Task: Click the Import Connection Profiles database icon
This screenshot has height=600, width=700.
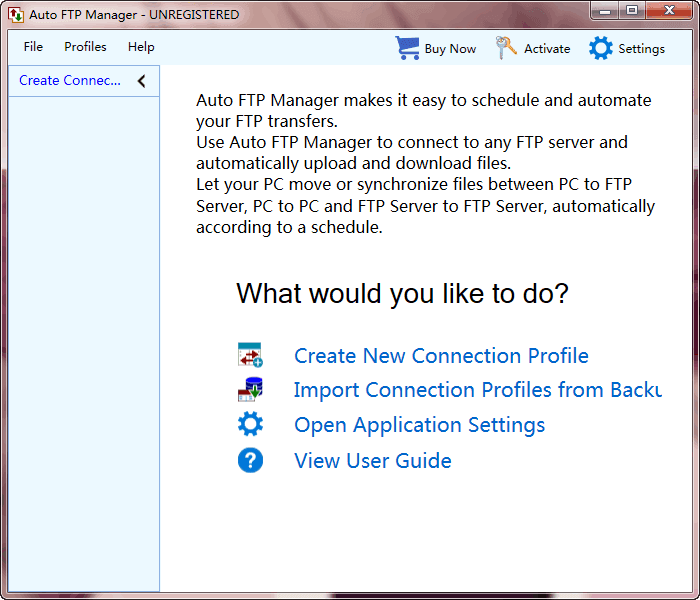Action: [250, 389]
